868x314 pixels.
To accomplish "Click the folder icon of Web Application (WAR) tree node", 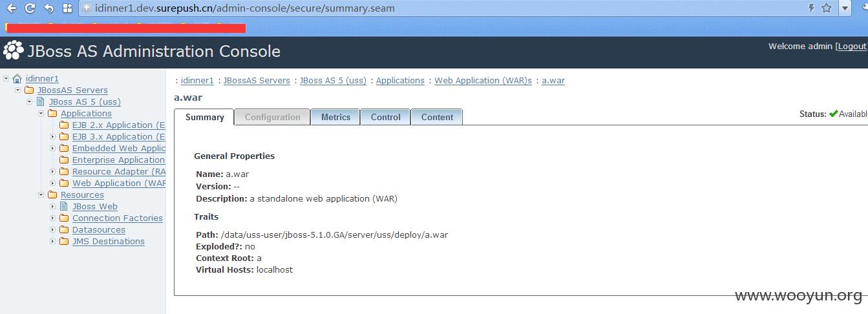I will click(64, 183).
